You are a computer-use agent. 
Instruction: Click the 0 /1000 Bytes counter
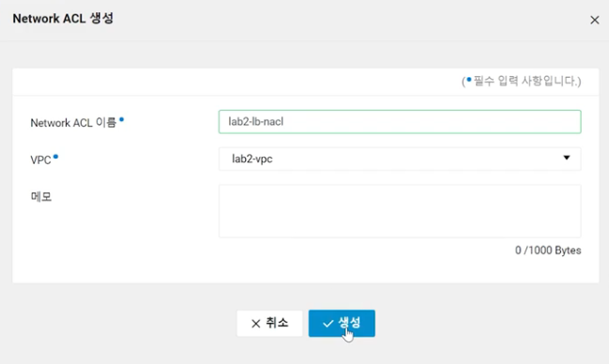click(x=548, y=250)
